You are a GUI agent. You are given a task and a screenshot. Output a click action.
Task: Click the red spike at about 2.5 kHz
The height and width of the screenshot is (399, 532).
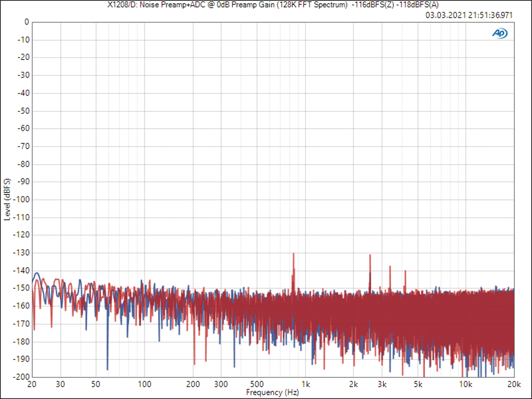(x=370, y=272)
